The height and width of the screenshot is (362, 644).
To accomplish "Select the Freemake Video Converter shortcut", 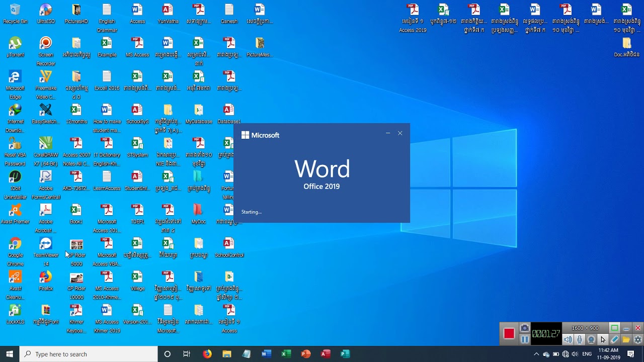I will pyautogui.click(x=46, y=84).
